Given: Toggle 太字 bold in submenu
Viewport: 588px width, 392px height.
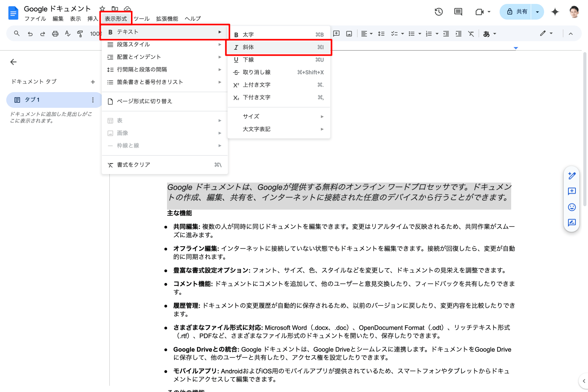Looking at the screenshot, I should 279,34.
